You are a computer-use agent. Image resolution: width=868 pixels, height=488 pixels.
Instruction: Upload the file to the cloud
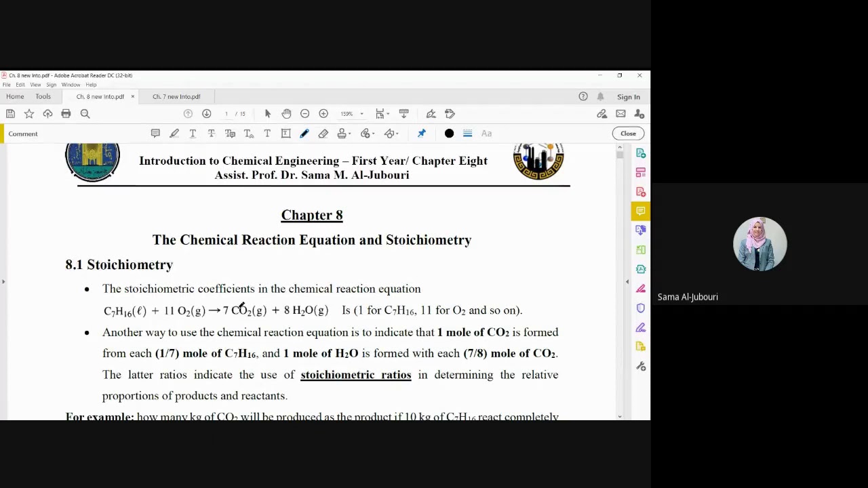tap(47, 114)
